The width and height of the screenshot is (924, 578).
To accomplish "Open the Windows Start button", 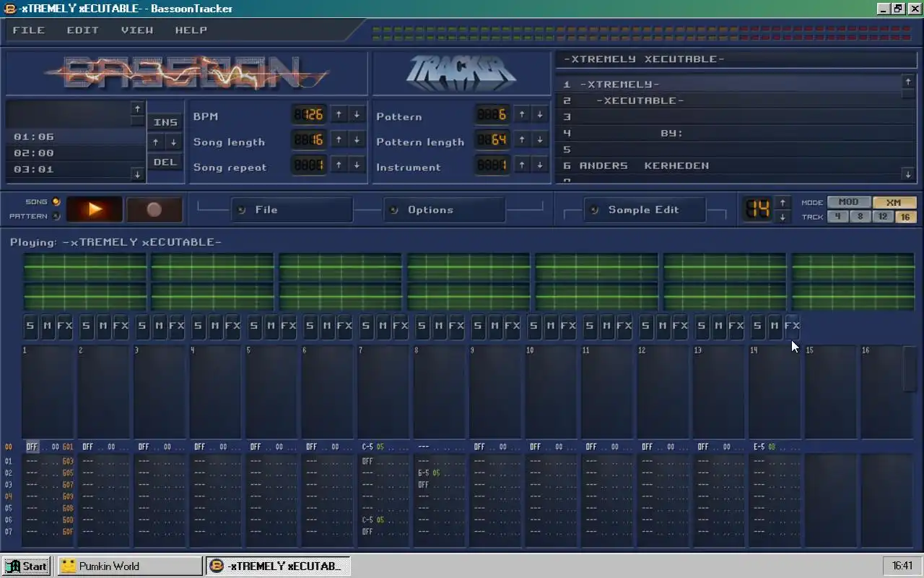I will 26,566.
